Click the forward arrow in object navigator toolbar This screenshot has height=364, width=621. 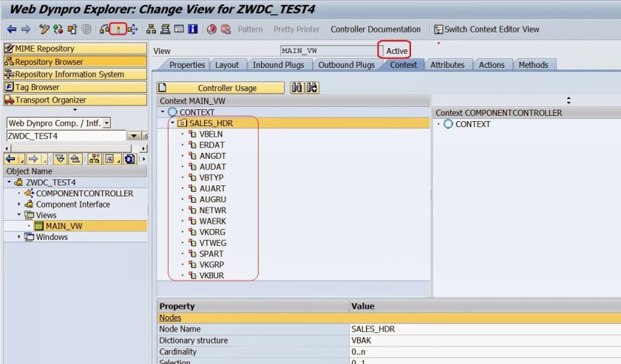tap(33, 159)
